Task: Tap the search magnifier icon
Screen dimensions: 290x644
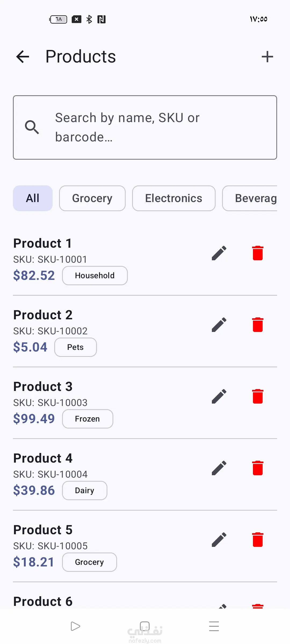Action: tap(32, 127)
